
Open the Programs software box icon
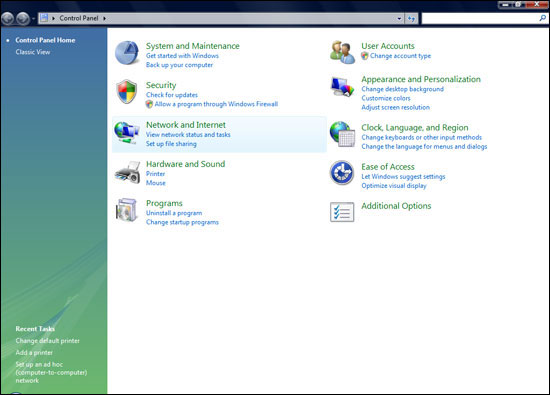click(x=126, y=210)
